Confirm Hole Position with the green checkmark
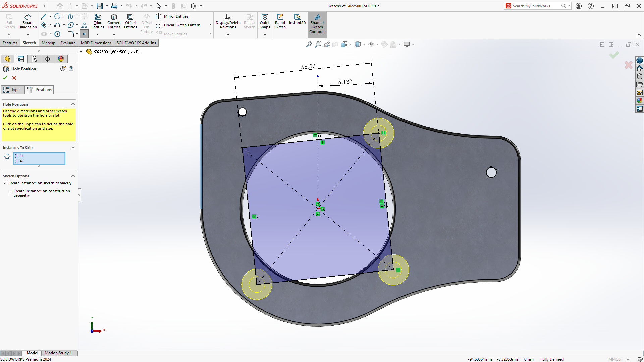Image resolution: width=644 pixels, height=362 pixels. [5, 78]
